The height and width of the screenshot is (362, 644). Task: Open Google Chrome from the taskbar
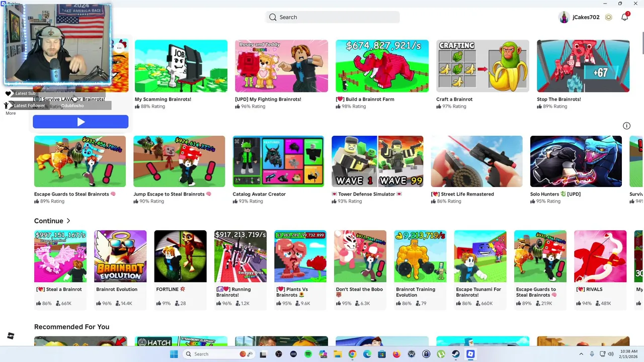point(352,354)
